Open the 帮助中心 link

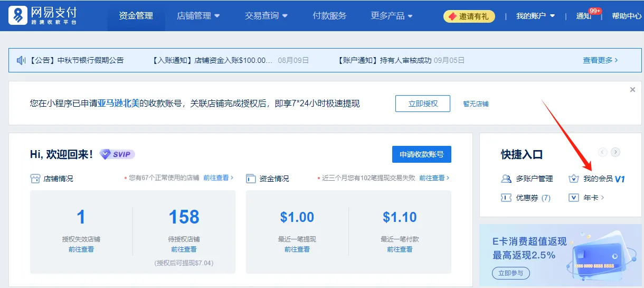(627, 16)
